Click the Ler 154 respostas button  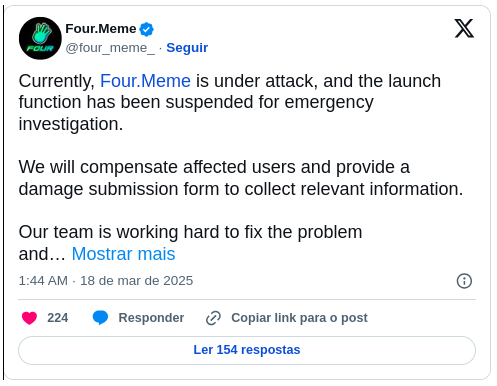click(247, 350)
